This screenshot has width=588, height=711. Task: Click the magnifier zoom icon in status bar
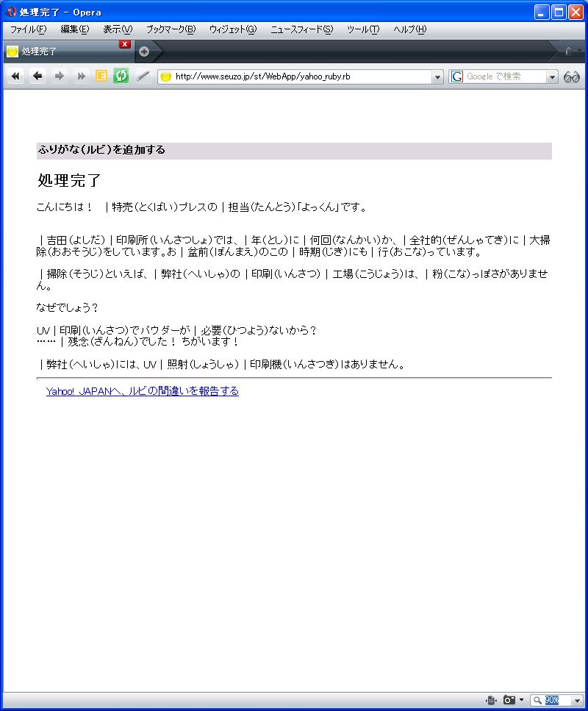537,700
